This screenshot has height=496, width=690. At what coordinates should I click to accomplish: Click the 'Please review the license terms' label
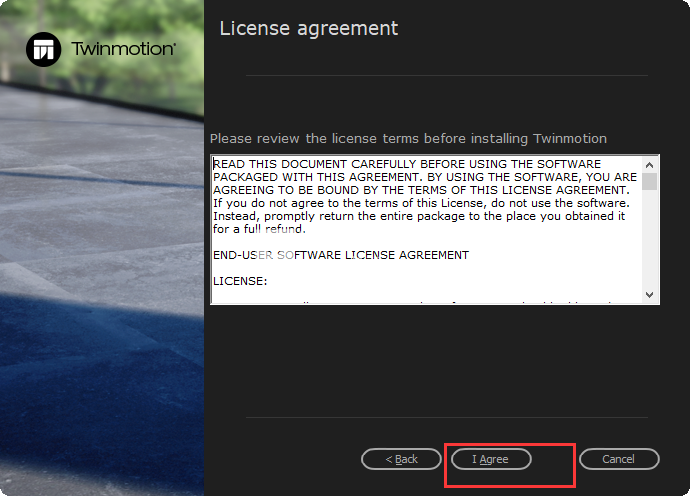408,139
